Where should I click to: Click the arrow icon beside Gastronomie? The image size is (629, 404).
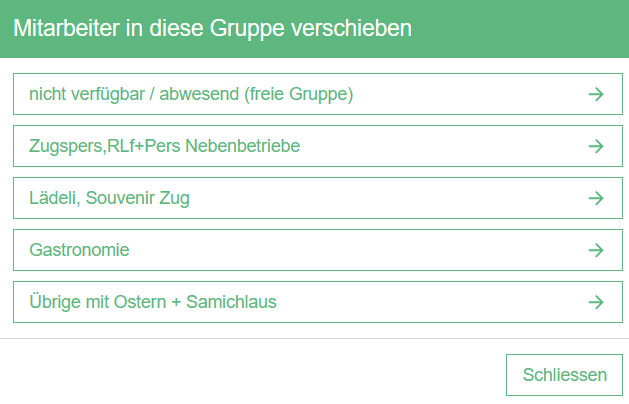pos(596,250)
